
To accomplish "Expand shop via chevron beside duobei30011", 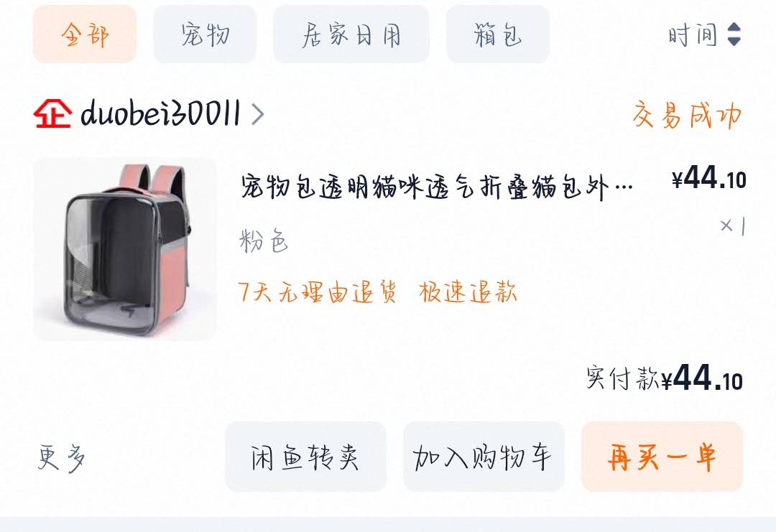I will tap(257, 114).
